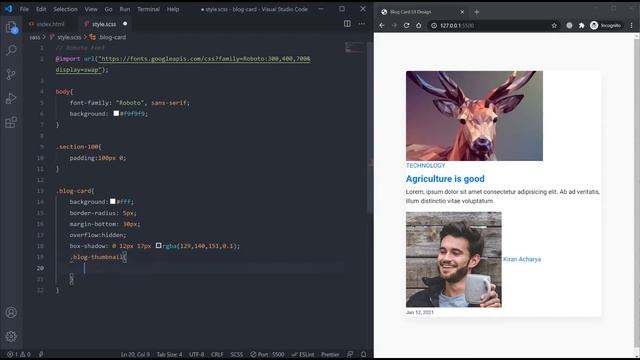Click Ln 20, Col 9 in status bar
Image resolution: width=640 pixels, height=360 pixels.
(135, 354)
